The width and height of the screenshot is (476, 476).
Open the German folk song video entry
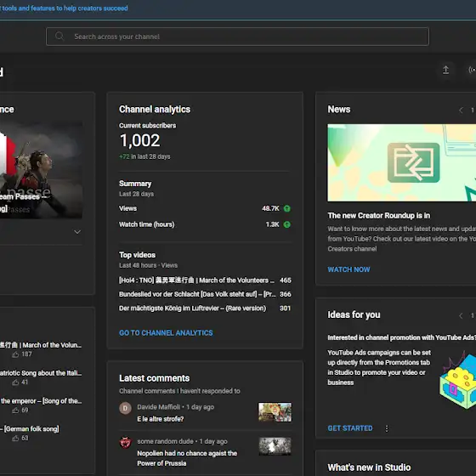click(x=30, y=429)
